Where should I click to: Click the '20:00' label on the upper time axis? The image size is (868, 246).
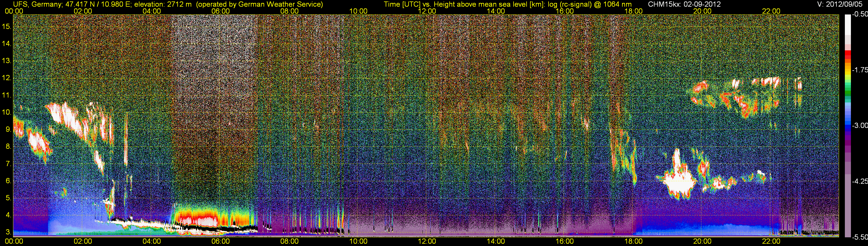pos(702,11)
